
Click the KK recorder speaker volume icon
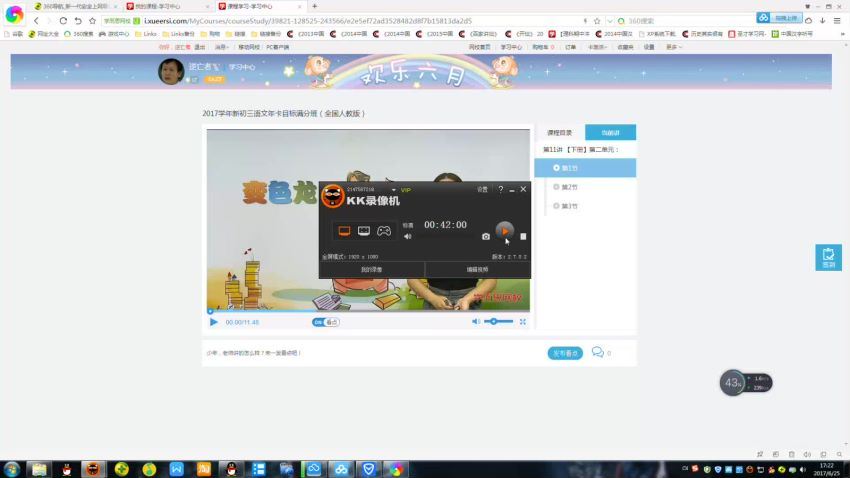click(408, 236)
